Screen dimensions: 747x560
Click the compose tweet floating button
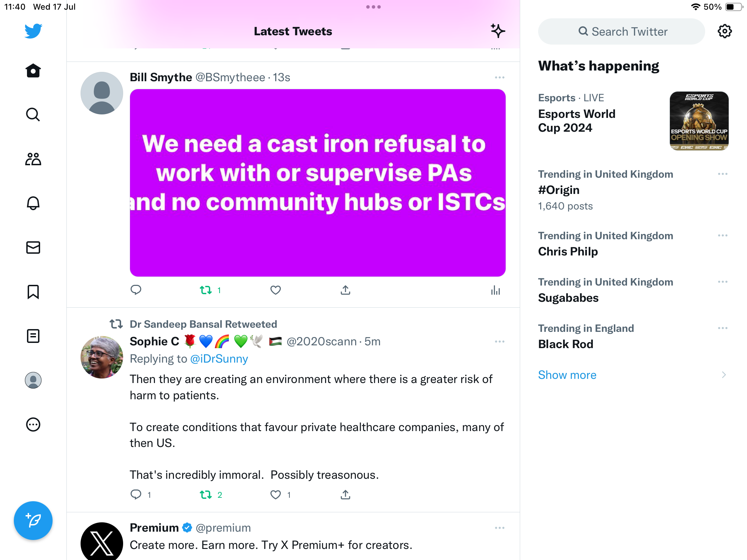pos(33,520)
